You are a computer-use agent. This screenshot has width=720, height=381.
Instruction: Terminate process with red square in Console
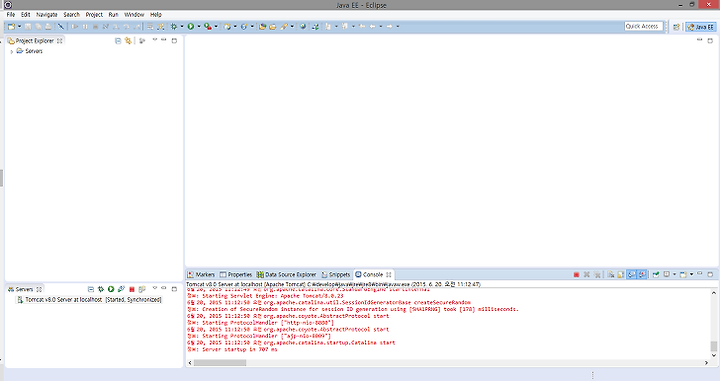coord(576,275)
